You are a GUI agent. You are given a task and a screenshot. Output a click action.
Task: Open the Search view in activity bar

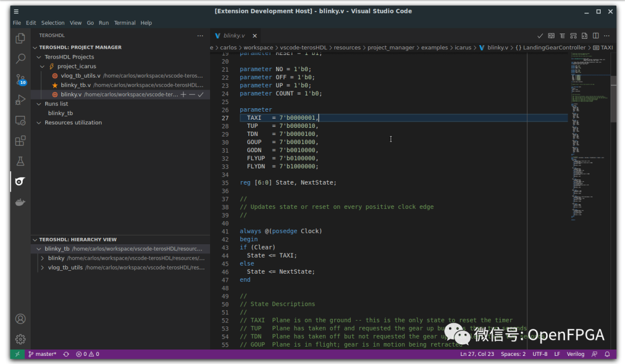point(20,59)
